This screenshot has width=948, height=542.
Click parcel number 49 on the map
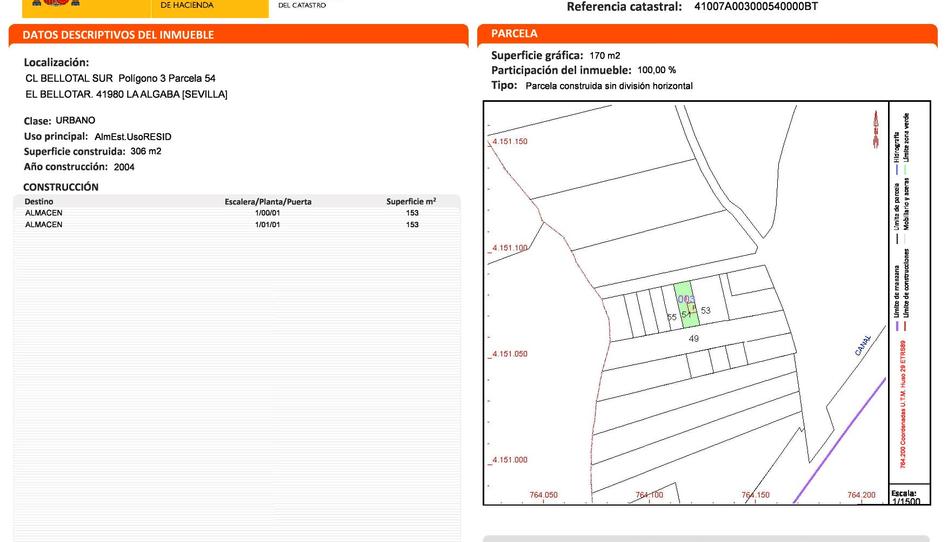694,339
